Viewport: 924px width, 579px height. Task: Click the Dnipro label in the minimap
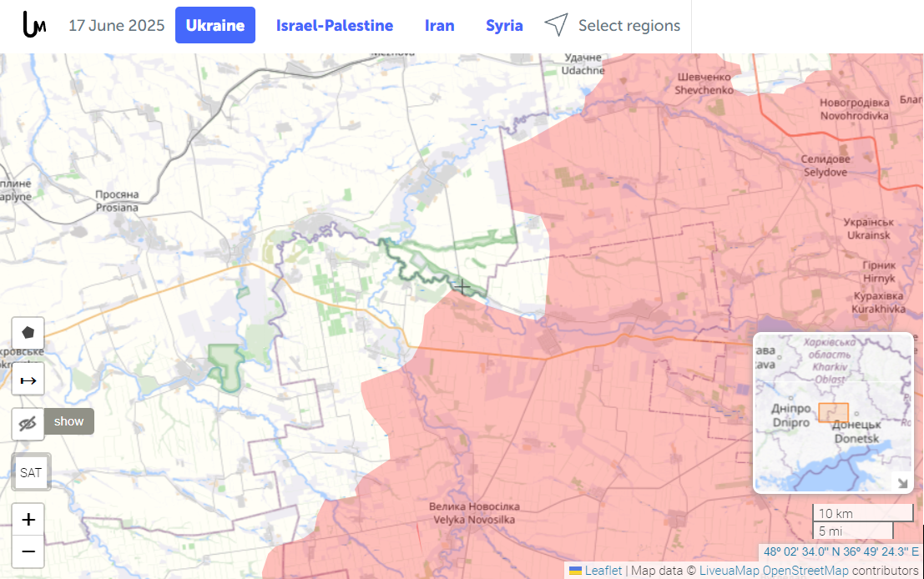click(x=790, y=415)
